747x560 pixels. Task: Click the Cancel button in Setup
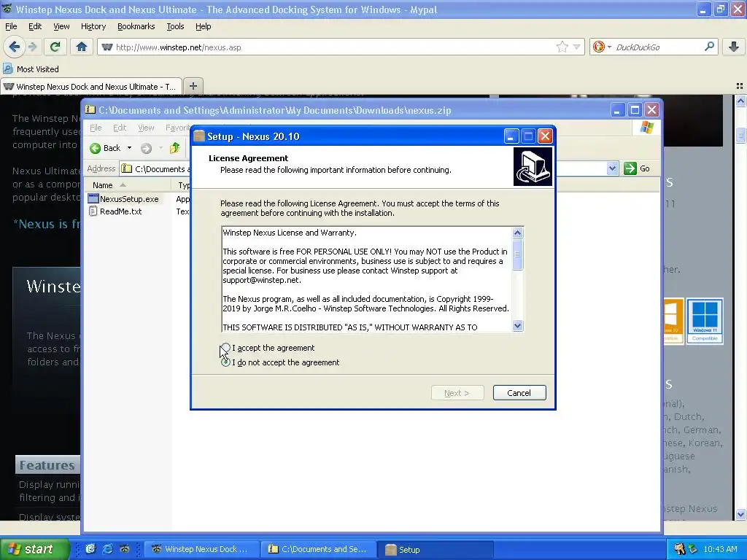pyautogui.click(x=519, y=393)
